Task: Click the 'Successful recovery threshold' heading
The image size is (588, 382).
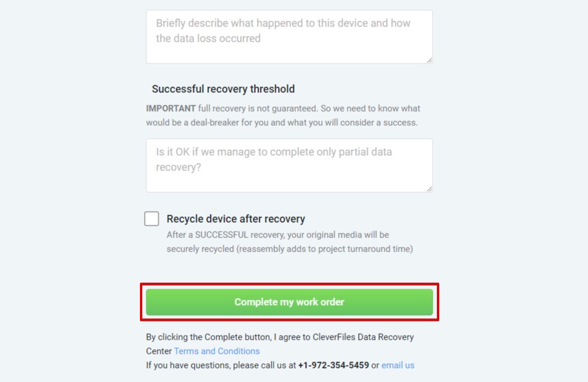Action: pos(223,89)
